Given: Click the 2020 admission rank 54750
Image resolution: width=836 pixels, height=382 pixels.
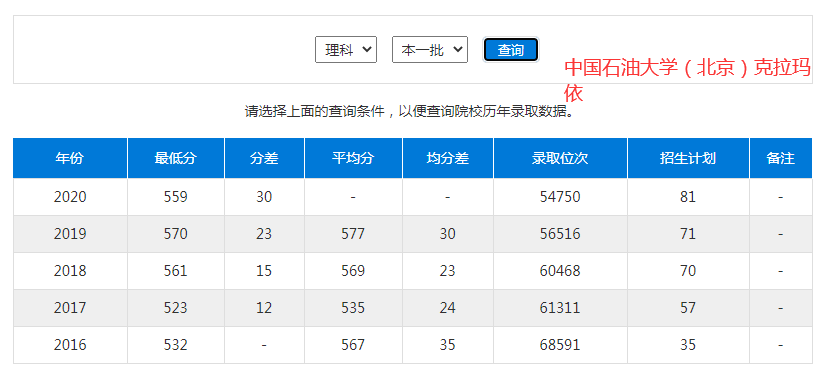Looking at the screenshot, I should pos(560,197).
